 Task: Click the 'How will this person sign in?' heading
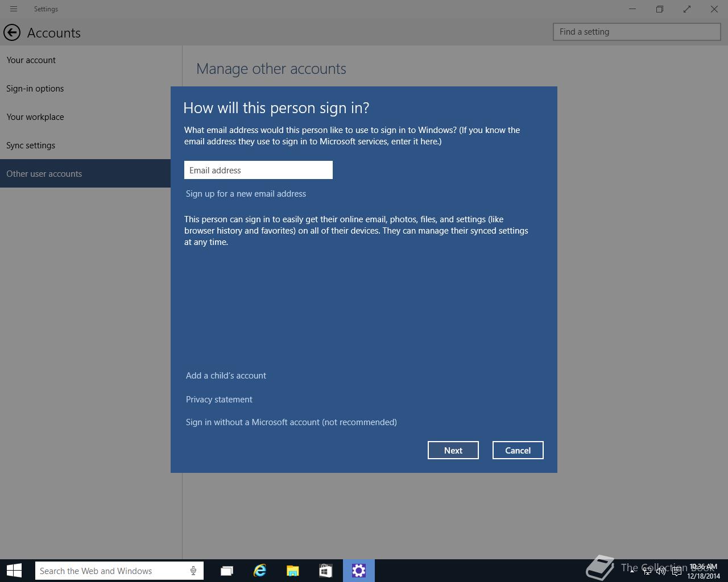(x=276, y=108)
